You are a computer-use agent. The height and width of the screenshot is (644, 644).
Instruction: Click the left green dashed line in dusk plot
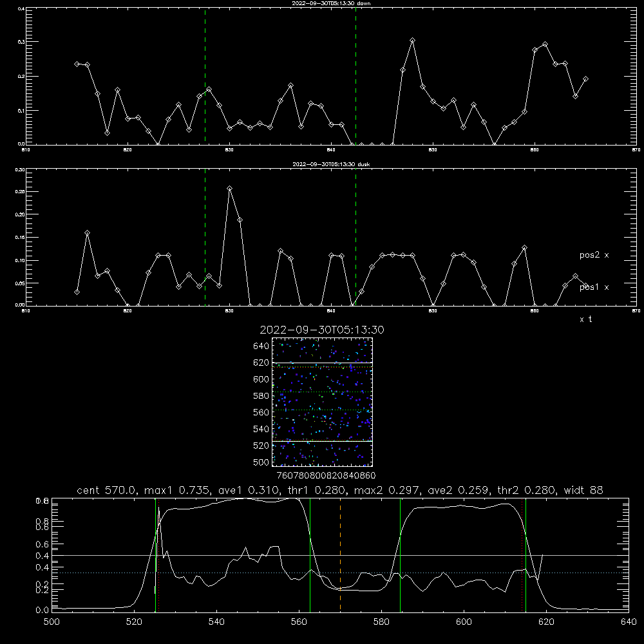click(205, 237)
